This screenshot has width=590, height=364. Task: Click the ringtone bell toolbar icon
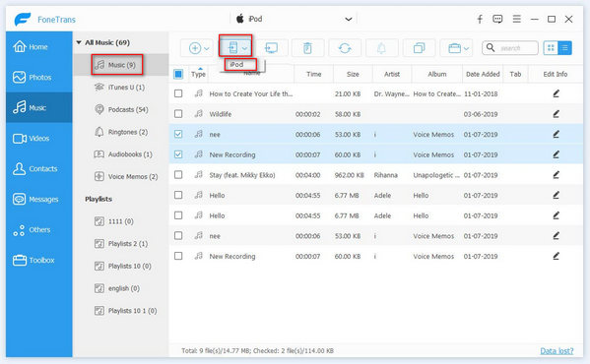point(381,48)
